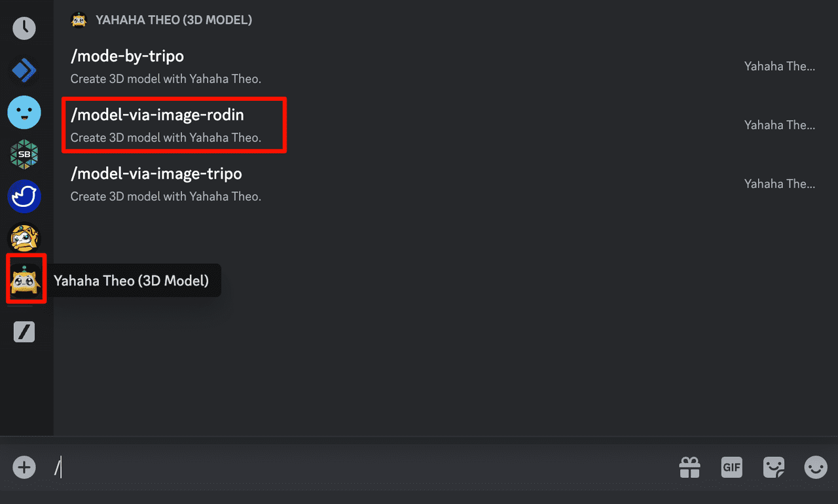Choose the /mode-by-tripo command
Viewport: 838px width, 504px height.
(127, 56)
